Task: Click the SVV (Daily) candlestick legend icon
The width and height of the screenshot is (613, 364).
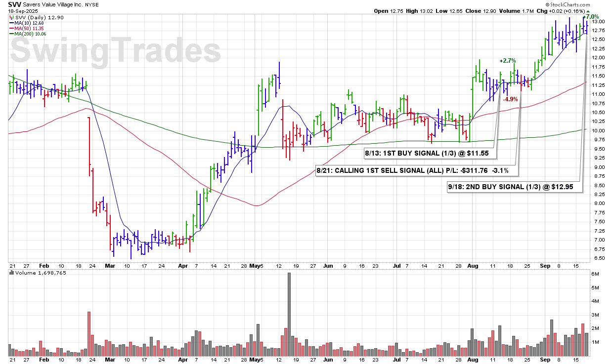Action: click(x=11, y=18)
